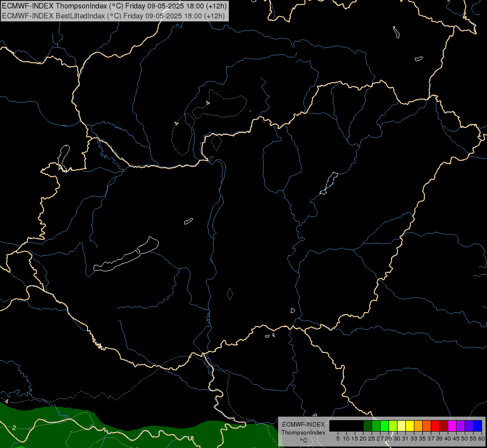Select the bright green 27–29 legend swatch
Viewport: 487px width, 448px height.
[x=385, y=426]
